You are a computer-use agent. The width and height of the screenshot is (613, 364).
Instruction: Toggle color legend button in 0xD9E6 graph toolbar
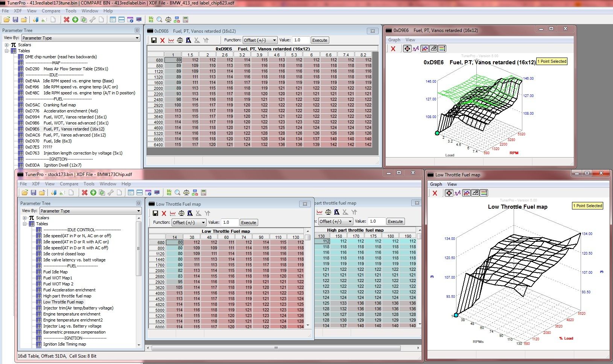[x=442, y=49]
